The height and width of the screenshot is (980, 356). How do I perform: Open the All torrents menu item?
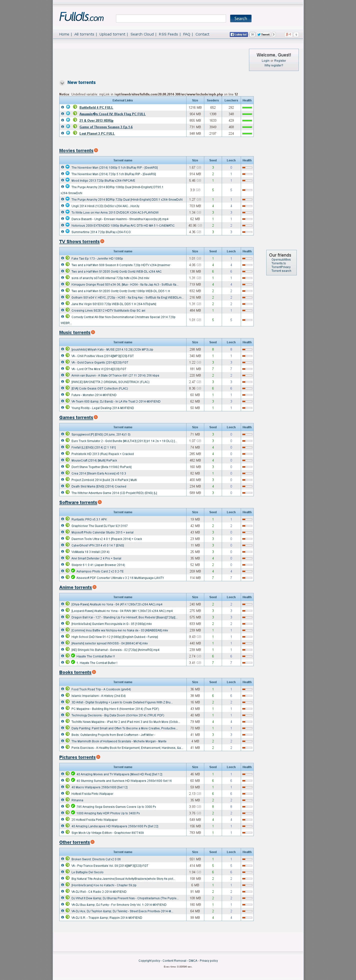(84, 34)
